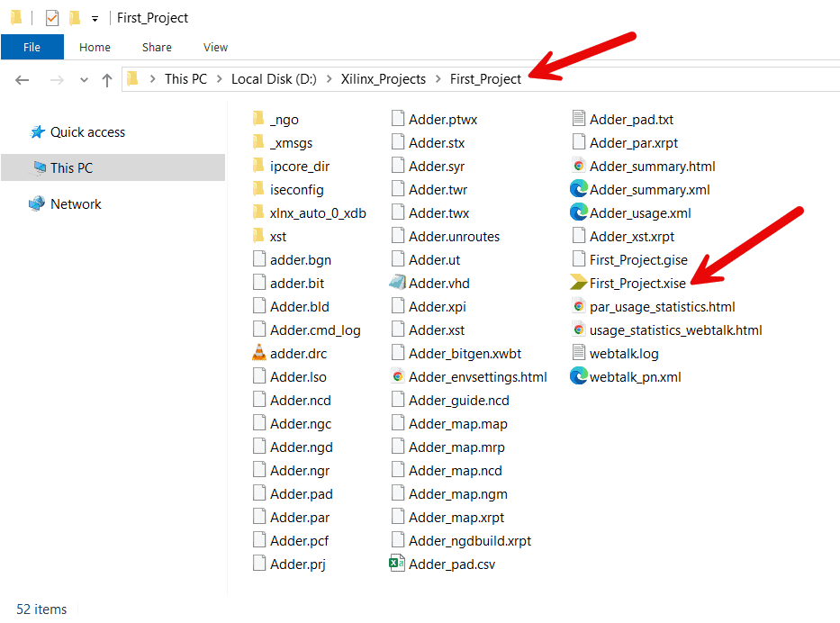Open the recent locations dropdown arrow
The image size is (840, 623).
pos(84,79)
